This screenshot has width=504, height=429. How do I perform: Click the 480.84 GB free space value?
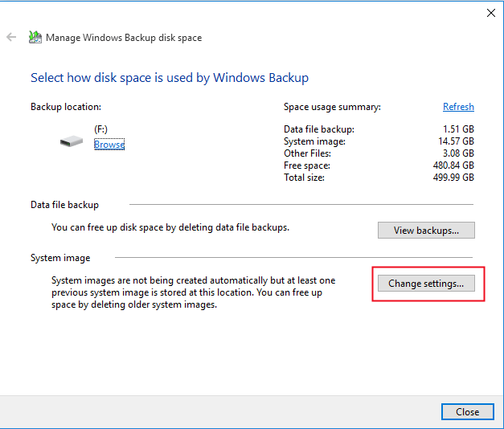click(452, 165)
